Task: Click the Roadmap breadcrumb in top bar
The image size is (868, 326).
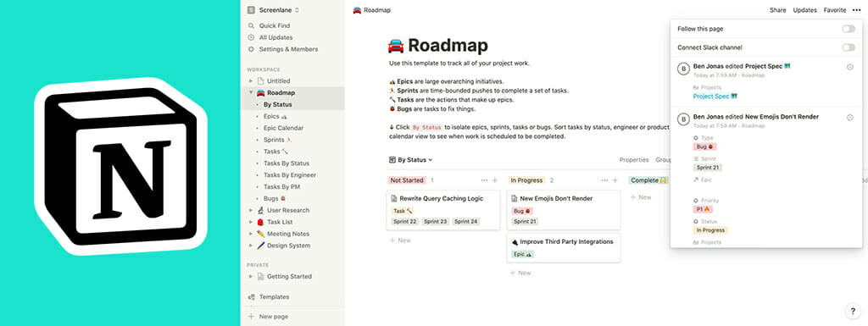Action: pos(373,10)
